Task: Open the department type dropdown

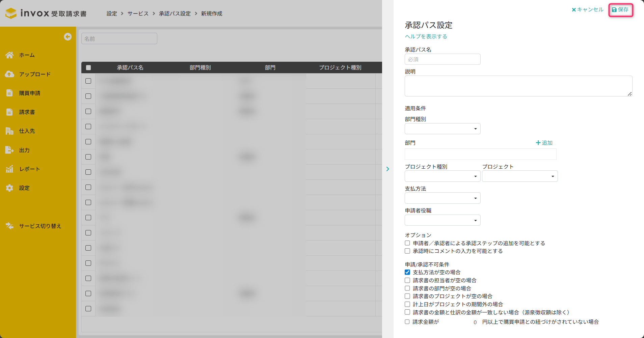Action: 442,129
